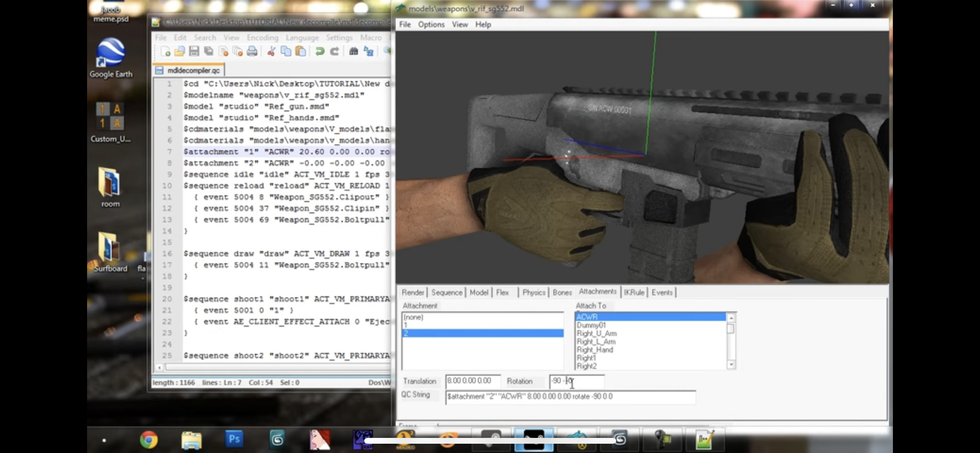Click the Save All icon in Notepad++
980x453 pixels.
click(209, 51)
